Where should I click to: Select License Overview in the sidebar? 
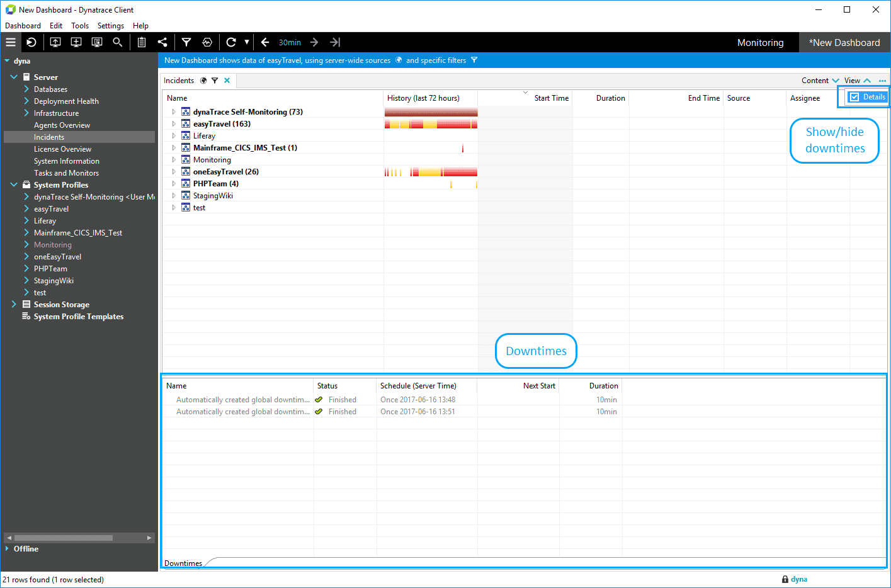click(62, 149)
